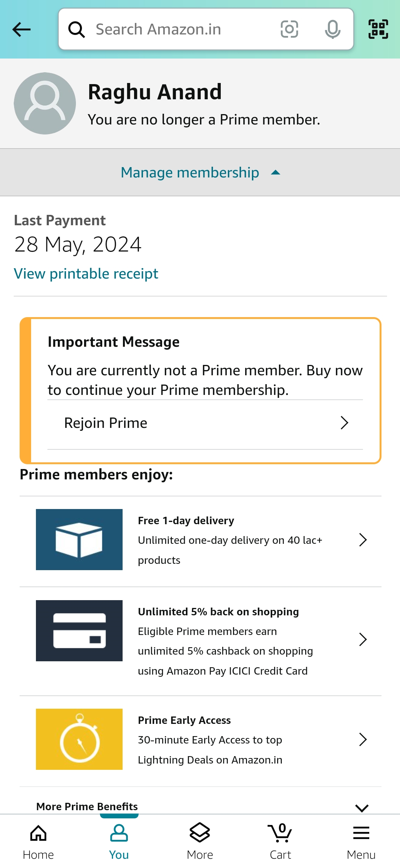Tap the Early Access stopwatch icon

(x=79, y=739)
